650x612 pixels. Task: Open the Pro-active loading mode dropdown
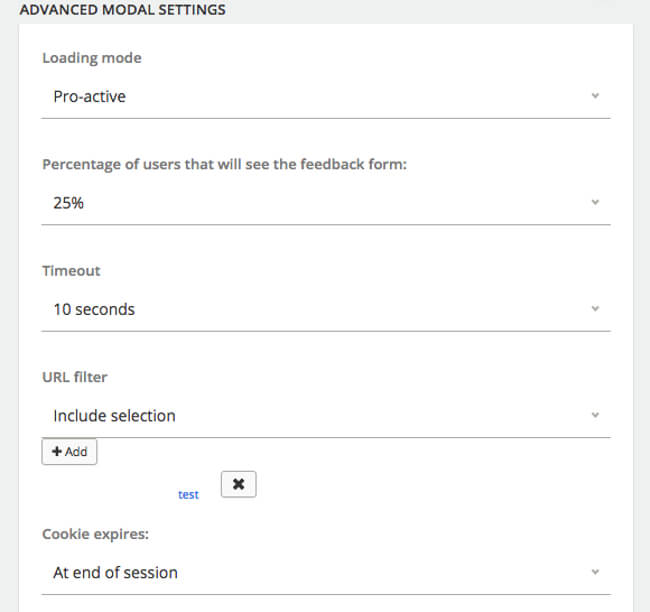(x=320, y=97)
